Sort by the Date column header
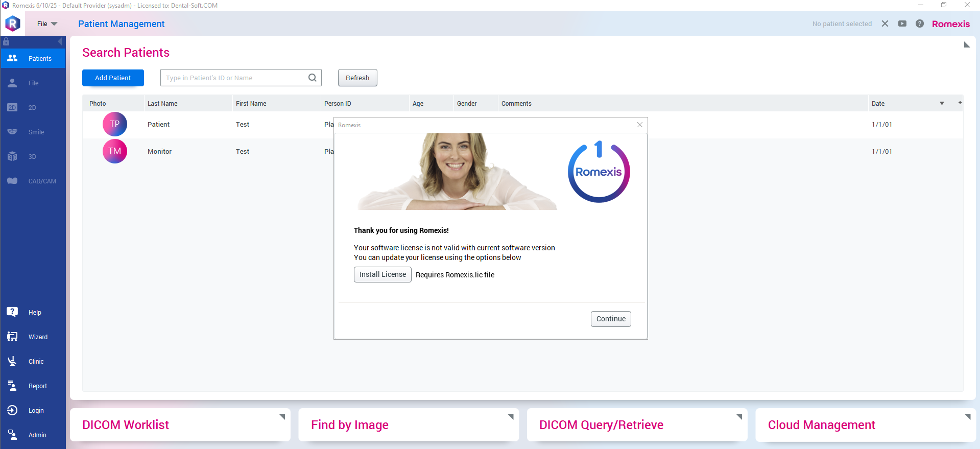This screenshot has height=449, width=980. click(x=878, y=103)
